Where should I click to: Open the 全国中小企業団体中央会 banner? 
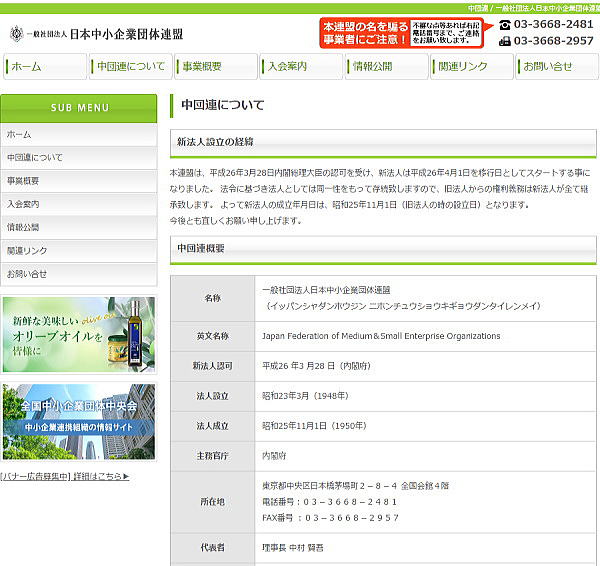[x=79, y=421]
